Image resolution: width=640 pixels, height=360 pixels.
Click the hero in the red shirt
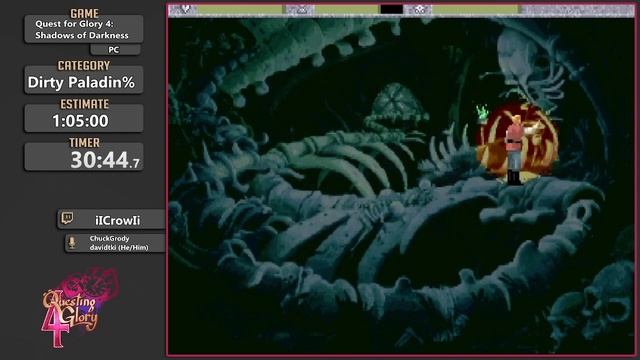[x=515, y=150]
